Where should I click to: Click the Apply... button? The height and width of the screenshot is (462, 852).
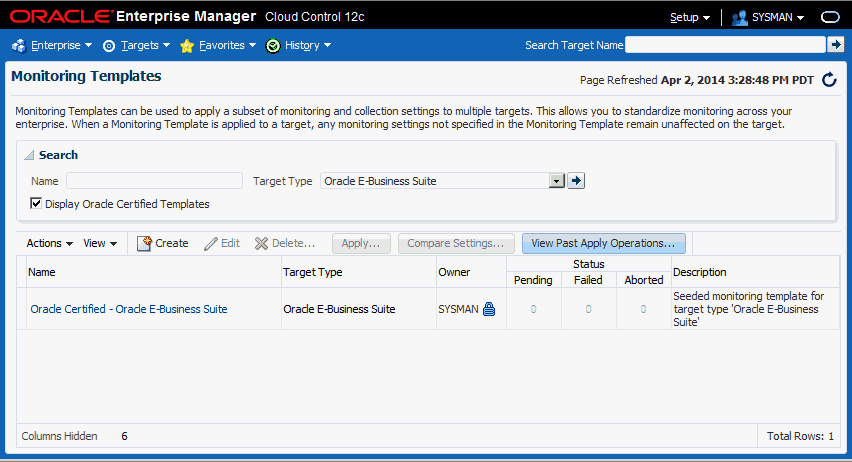pyautogui.click(x=361, y=244)
